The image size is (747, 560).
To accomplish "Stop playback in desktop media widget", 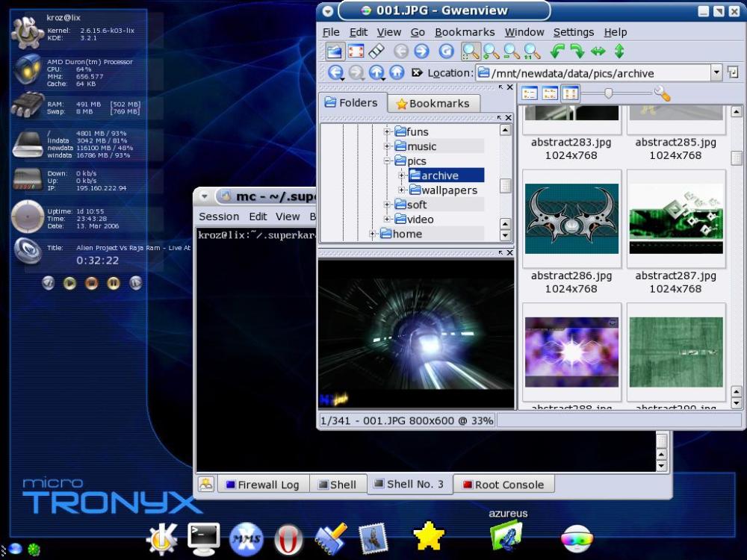I will [91, 283].
